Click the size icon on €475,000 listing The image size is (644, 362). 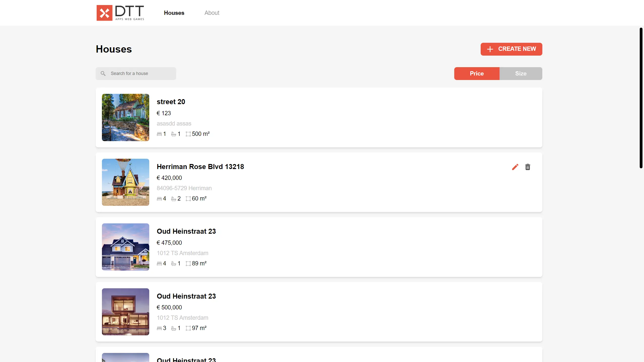coord(188,264)
